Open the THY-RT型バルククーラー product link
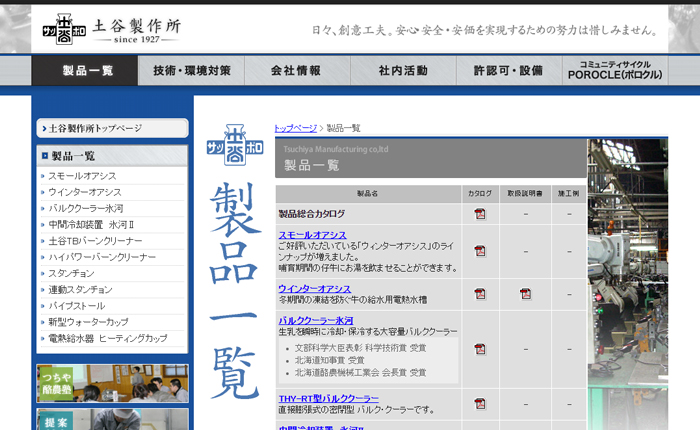This screenshot has width=700, height=430. coord(328,398)
